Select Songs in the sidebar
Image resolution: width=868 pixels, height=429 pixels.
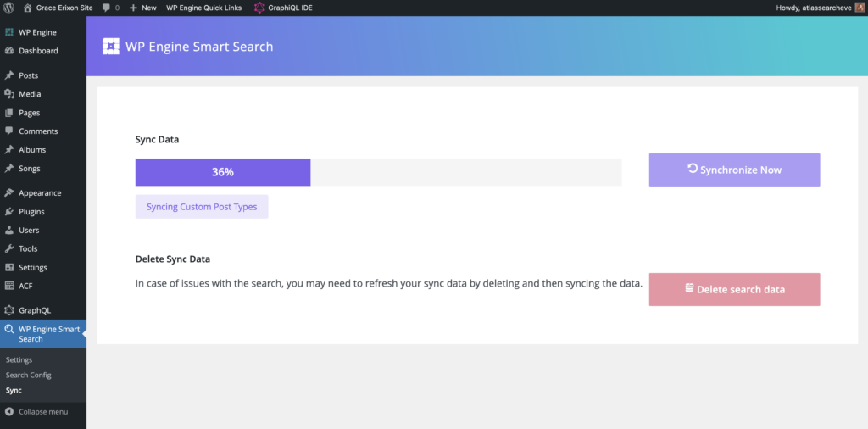29,169
